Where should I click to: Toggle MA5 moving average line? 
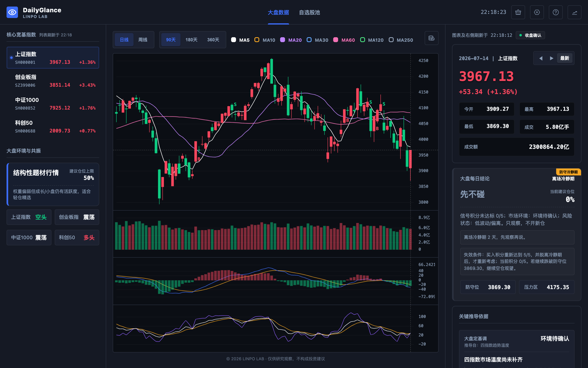point(240,40)
